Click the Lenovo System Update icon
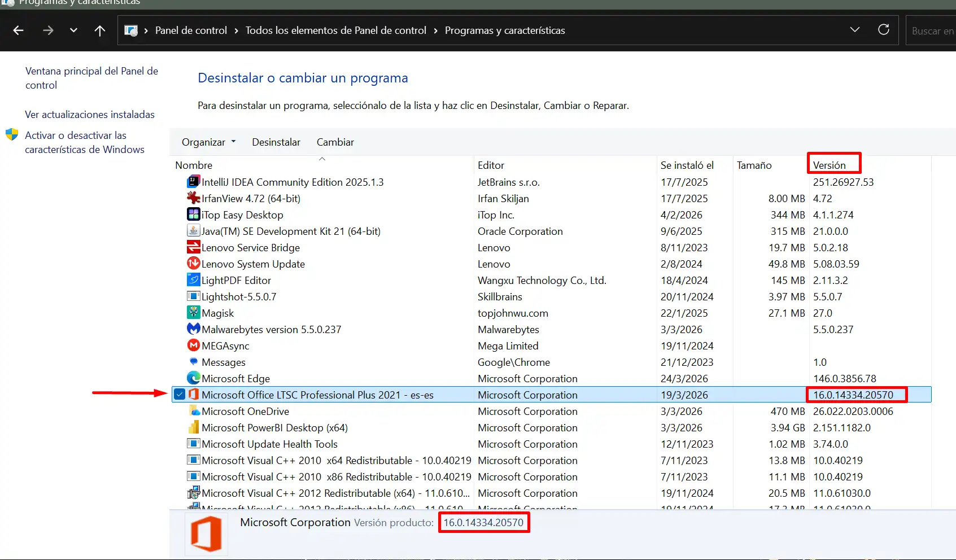This screenshot has width=956, height=560. coord(194,264)
